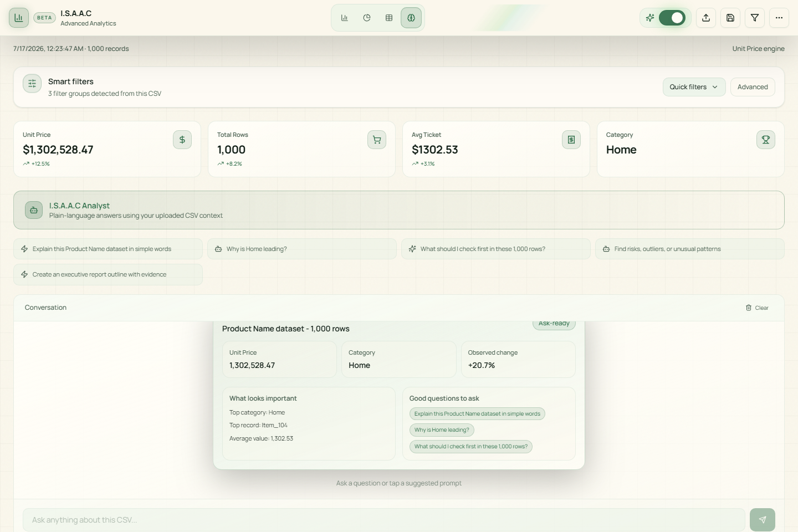798x532 pixels.
Task: Click the timestamp and 1,000 records text
Action: [x=71, y=49]
